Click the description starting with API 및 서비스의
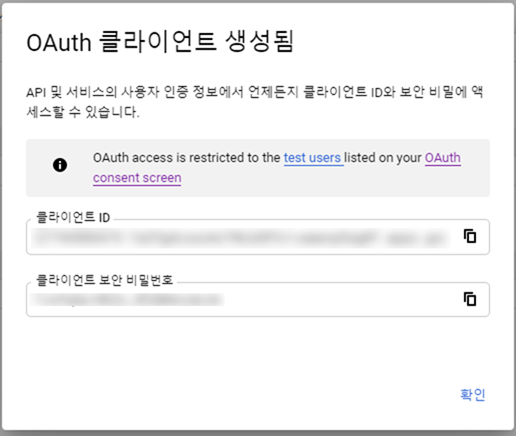This screenshot has height=436, width=516. (255, 102)
